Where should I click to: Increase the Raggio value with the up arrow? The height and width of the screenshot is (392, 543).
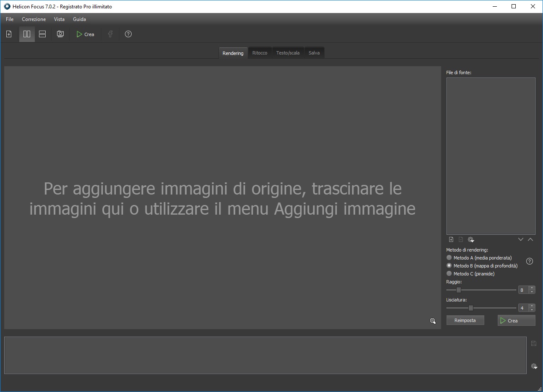[x=532, y=288]
